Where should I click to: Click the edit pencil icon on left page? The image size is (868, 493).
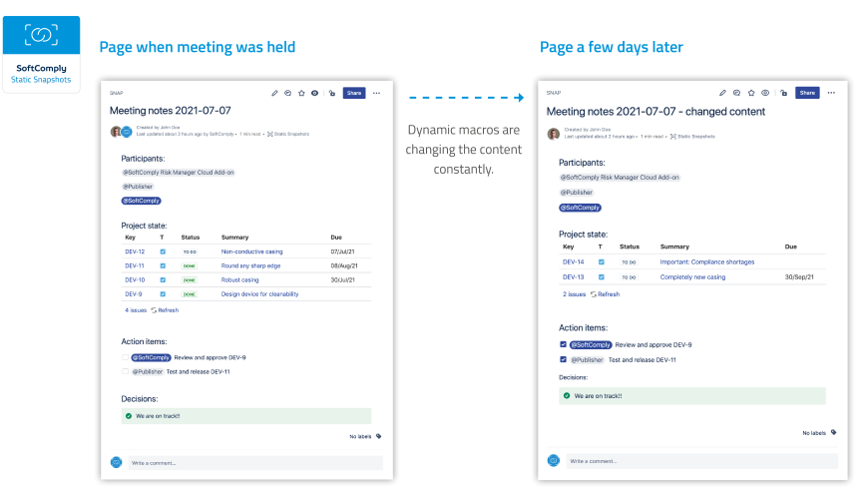click(275, 93)
